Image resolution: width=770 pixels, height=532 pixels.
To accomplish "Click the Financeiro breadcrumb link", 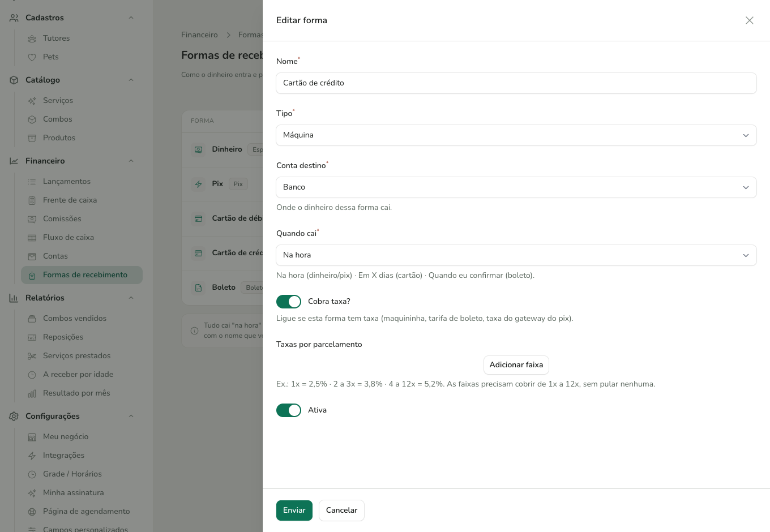I will [199, 35].
